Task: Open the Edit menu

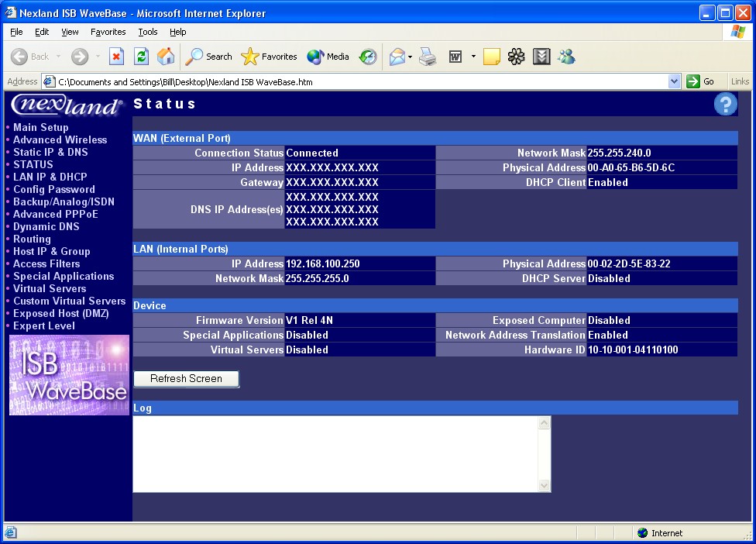Action: pos(42,32)
